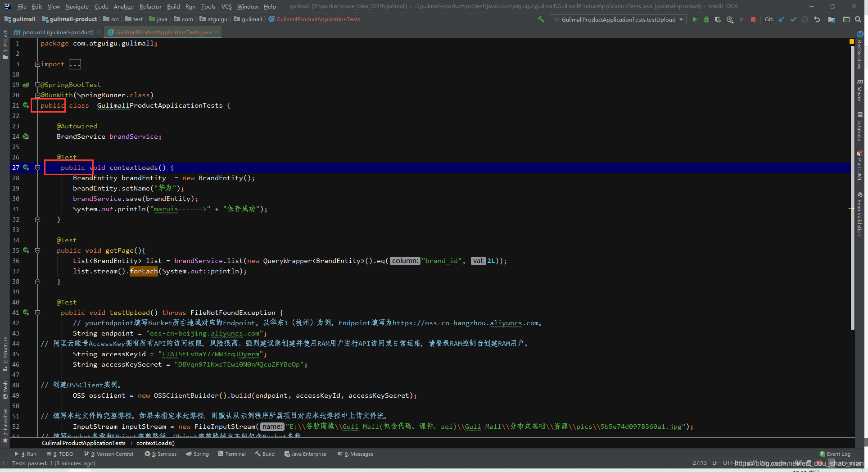Open the Analyze menu
Screen dimensions: 868x472
[x=123, y=6]
